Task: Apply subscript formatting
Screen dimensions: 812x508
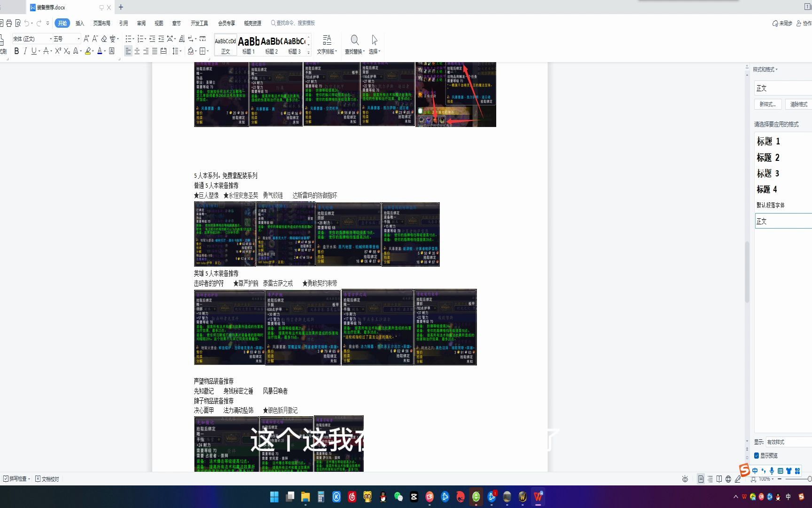Action: point(67,51)
